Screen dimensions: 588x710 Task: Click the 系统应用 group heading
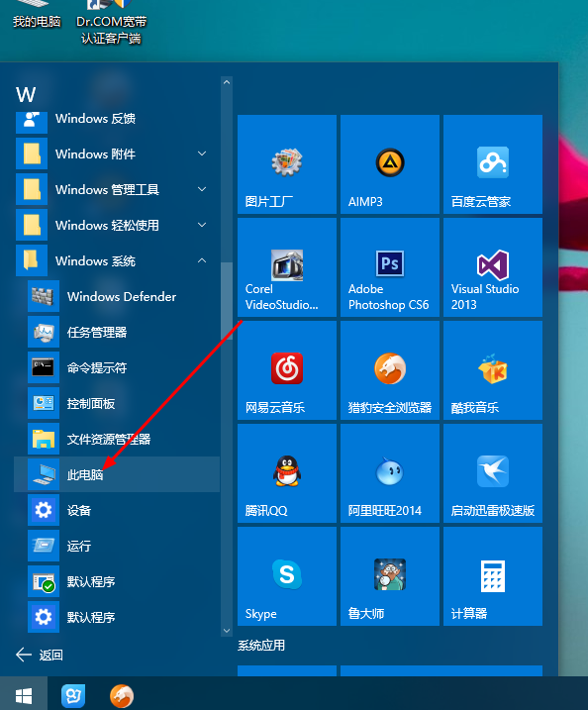261,646
